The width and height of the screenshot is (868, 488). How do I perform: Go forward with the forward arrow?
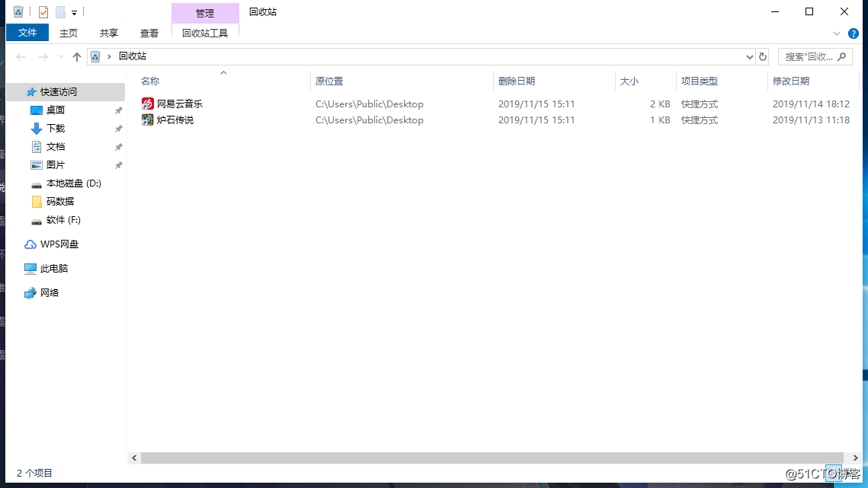pyautogui.click(x=43, y=56)
